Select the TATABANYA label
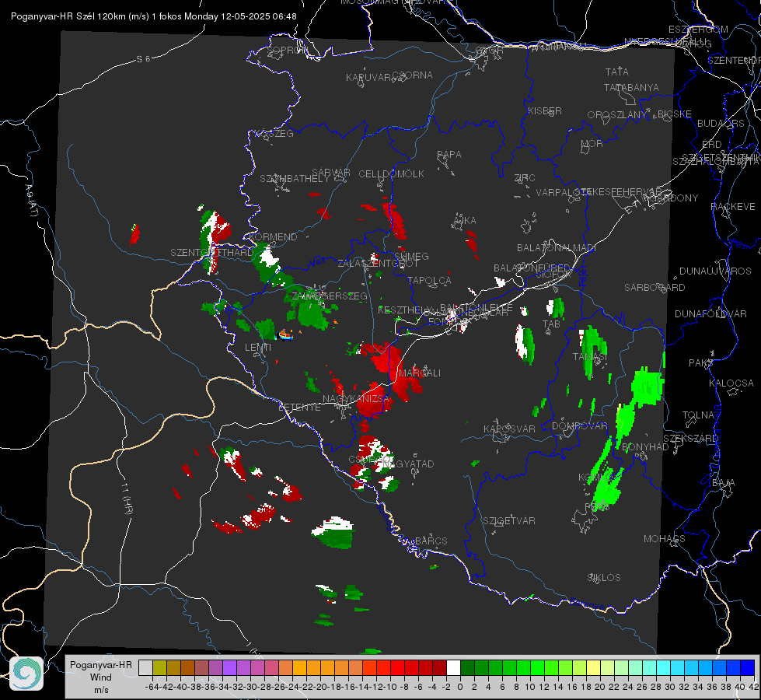Viewport: 761px width, 700px height. click(x=631, y=87)
